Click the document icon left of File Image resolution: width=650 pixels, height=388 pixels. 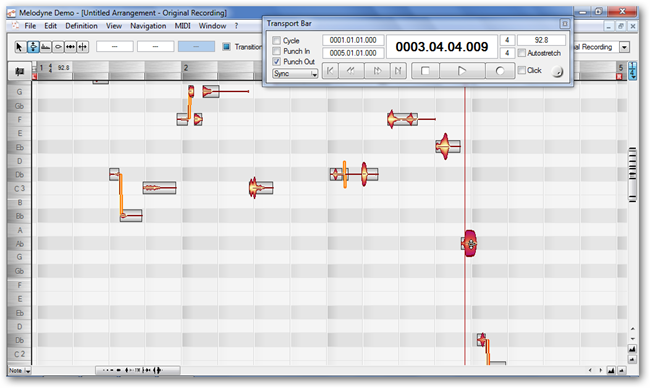click(16, 26)
